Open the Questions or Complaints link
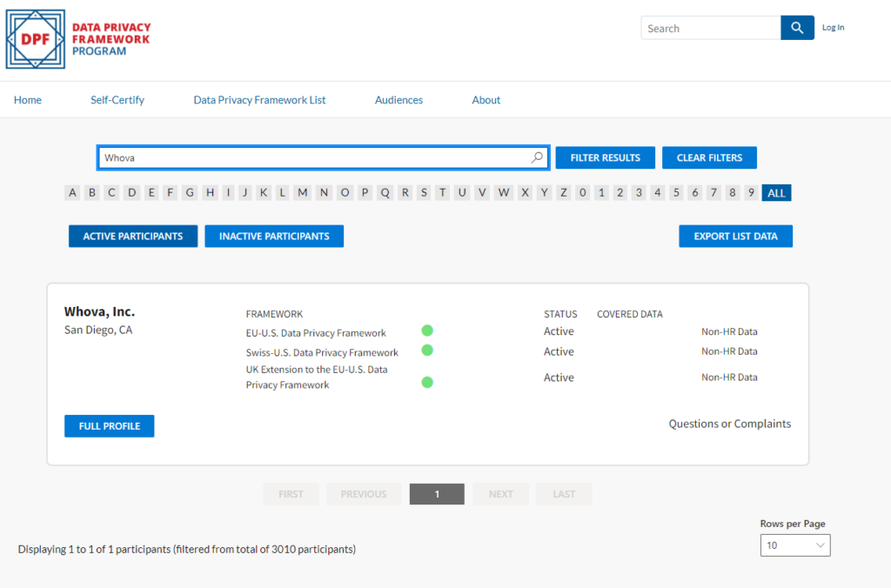 point(729,424)
